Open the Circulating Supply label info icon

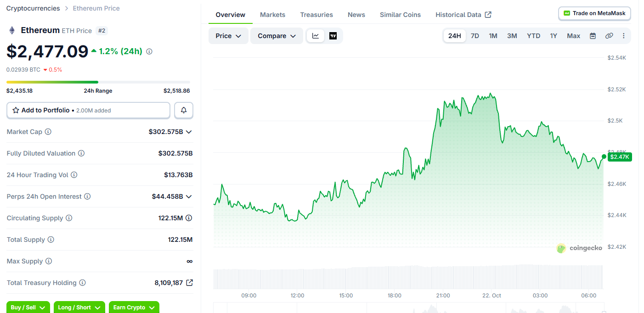coord(69,218)
